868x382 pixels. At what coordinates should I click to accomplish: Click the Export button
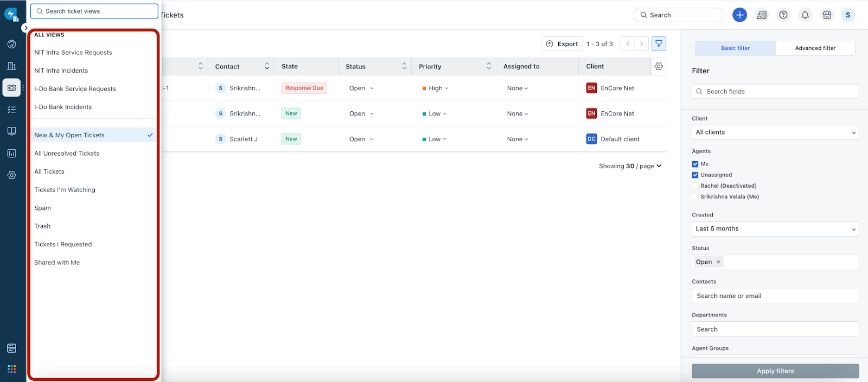point(561,44)
